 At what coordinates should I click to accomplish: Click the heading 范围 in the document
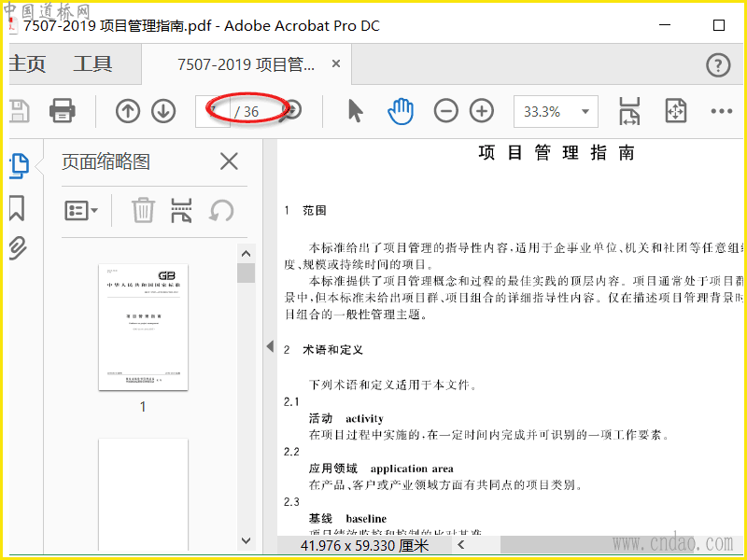point(315,211)
